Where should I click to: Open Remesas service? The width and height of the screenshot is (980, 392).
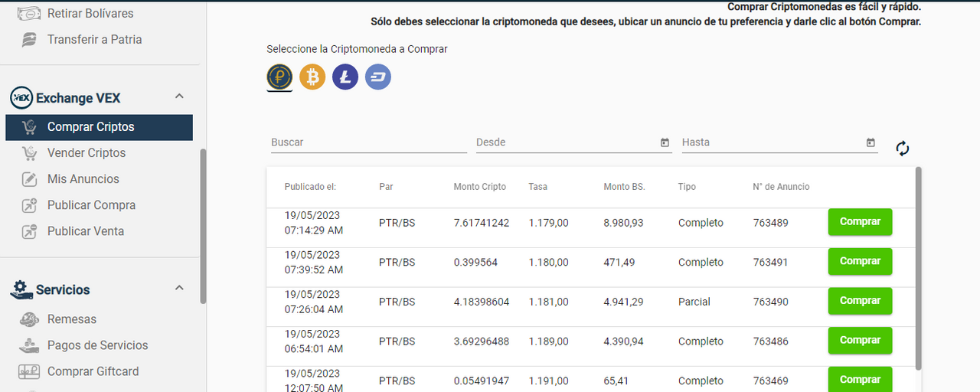click(72, 319)
